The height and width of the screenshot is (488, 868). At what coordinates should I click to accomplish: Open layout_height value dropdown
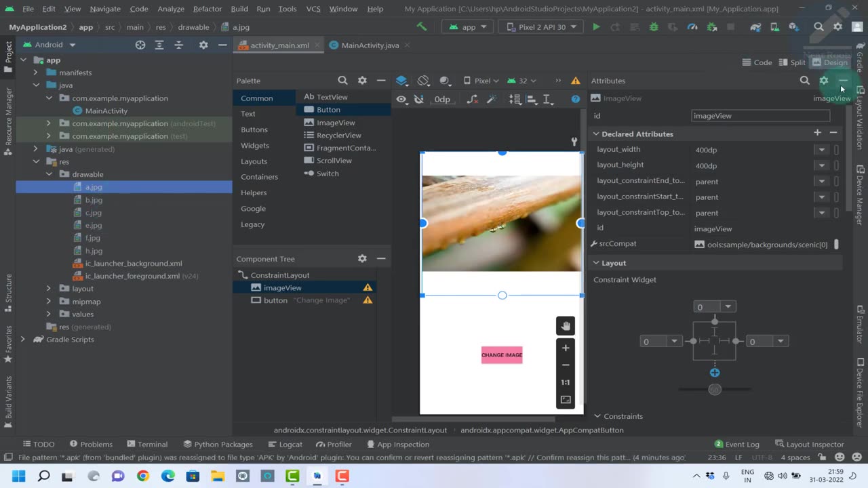click(x=822, y=165)
